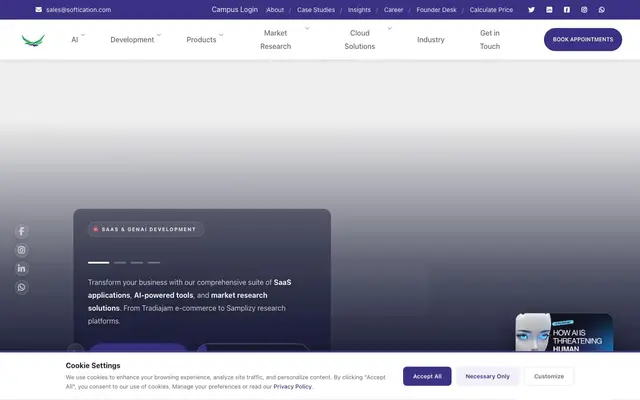Open the Privacy Policy link

point(292,387)
